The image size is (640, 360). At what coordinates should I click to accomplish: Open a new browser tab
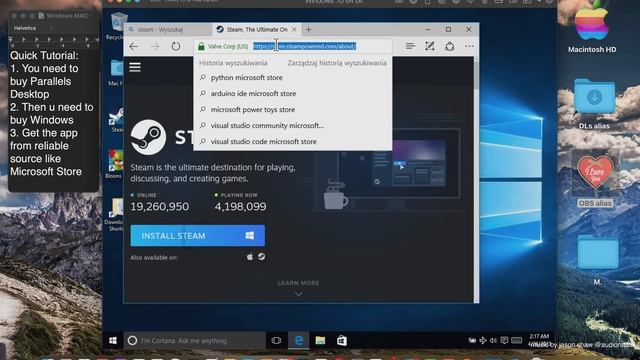coord(309,29)
